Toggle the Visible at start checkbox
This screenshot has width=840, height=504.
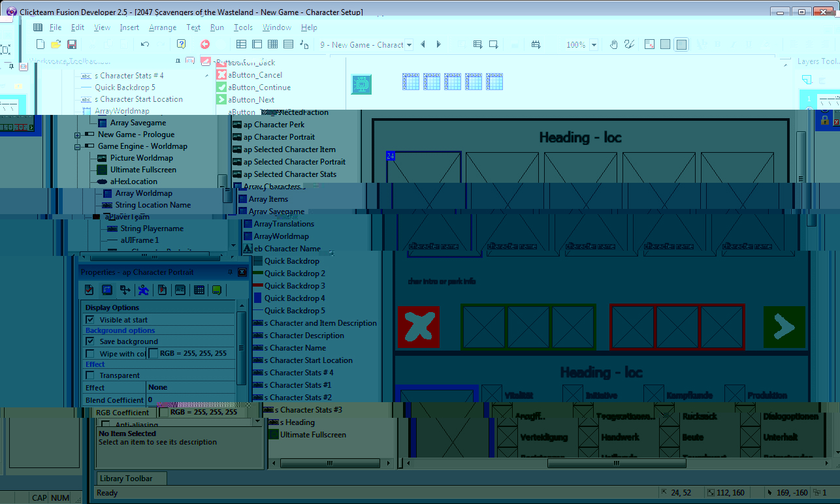pyautogui.click(x=90, y=320)
